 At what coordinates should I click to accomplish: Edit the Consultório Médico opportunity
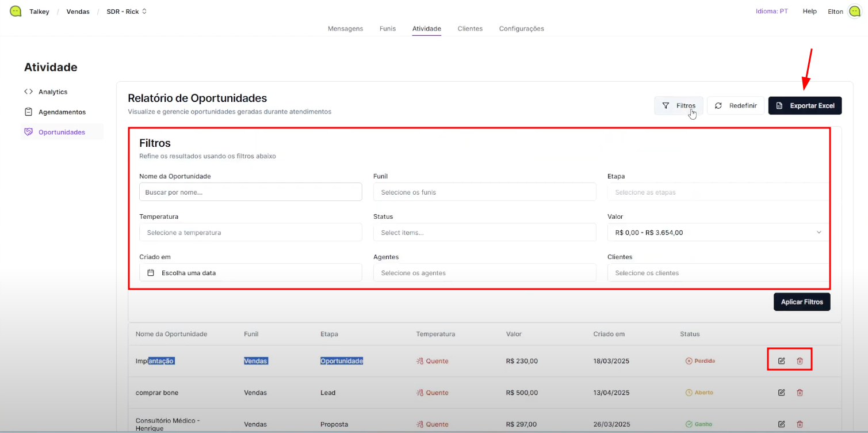click(x=781, y=424)
